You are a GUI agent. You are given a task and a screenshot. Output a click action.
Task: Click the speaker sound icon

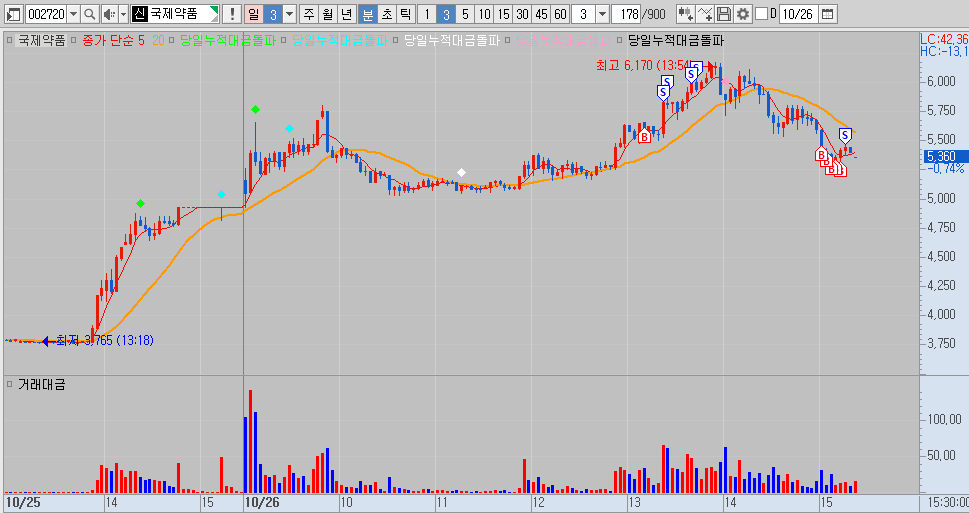pos(109,14)
